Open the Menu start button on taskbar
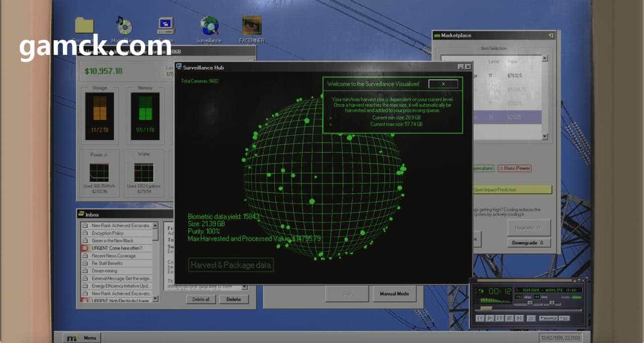This screenshot has width=644, height=343. 82,337
